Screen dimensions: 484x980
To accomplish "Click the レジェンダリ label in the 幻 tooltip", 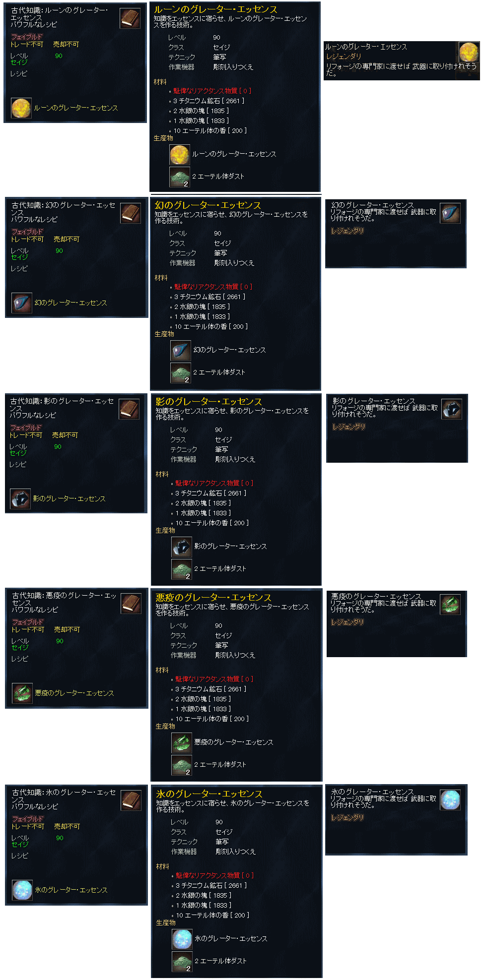I will 347,231.
